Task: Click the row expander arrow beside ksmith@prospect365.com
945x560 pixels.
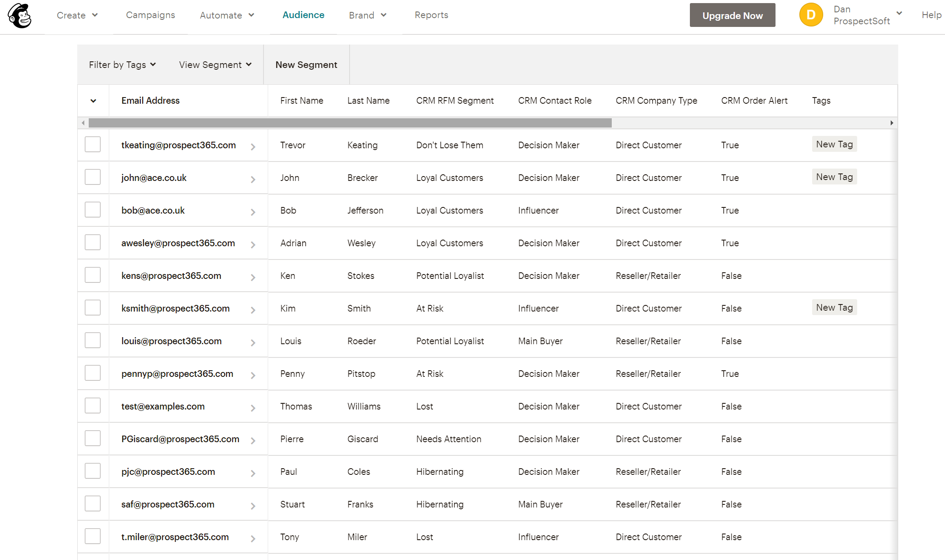Action: (x=253, y=308)
